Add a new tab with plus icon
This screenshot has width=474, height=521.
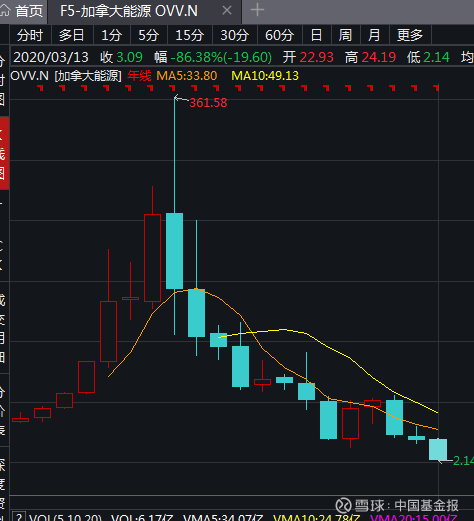[x=257, y=10]
